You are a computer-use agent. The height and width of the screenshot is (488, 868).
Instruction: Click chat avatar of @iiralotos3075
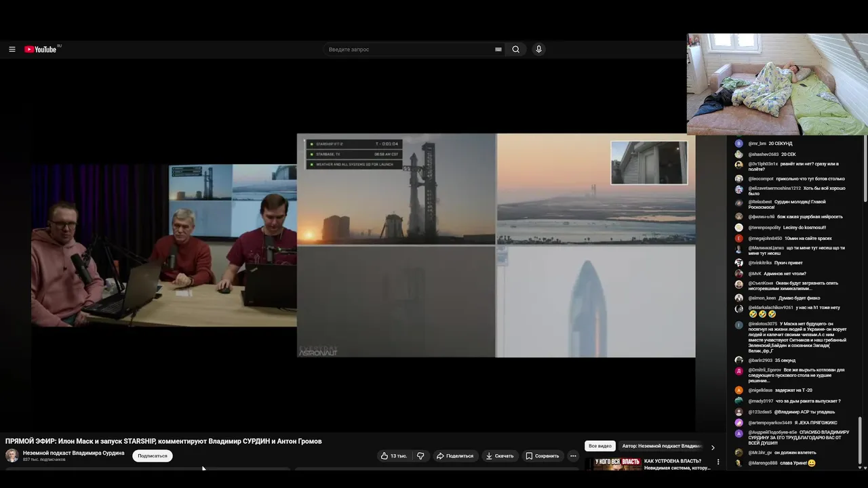[739, 325]
